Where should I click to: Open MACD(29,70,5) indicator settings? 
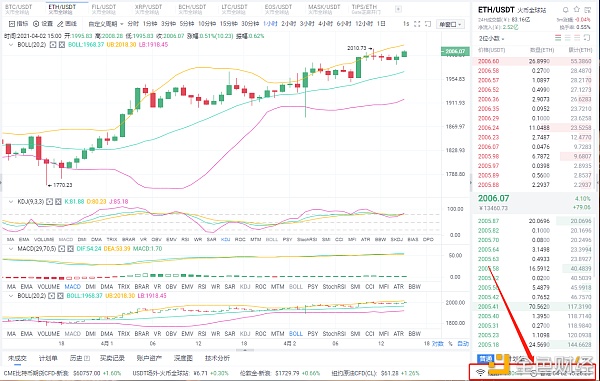62,249
